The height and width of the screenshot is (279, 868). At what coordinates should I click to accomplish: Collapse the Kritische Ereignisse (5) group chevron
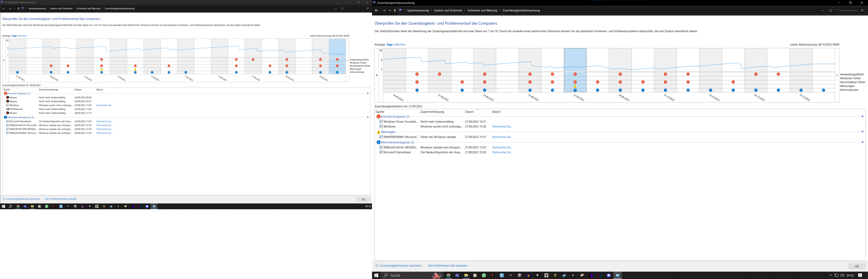coord(368,93)
